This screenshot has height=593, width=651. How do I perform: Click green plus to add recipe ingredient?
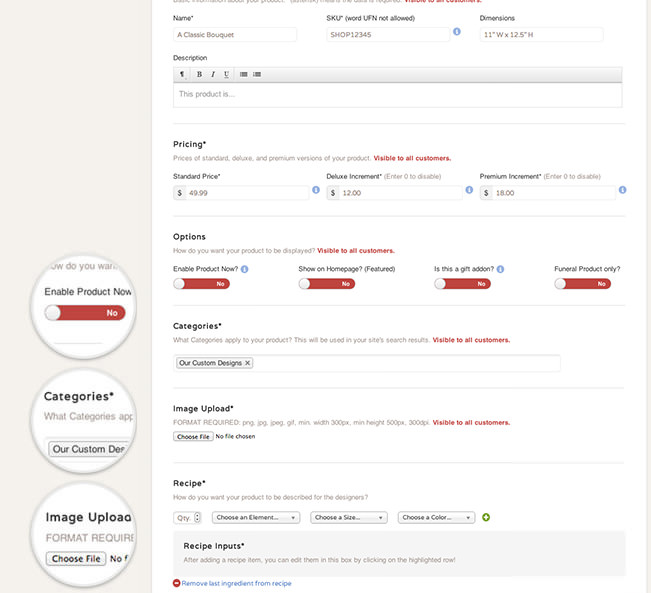coord(486,517)
